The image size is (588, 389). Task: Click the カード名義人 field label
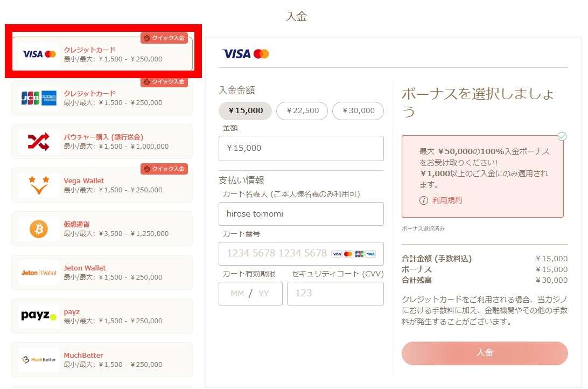pos(291,194)
